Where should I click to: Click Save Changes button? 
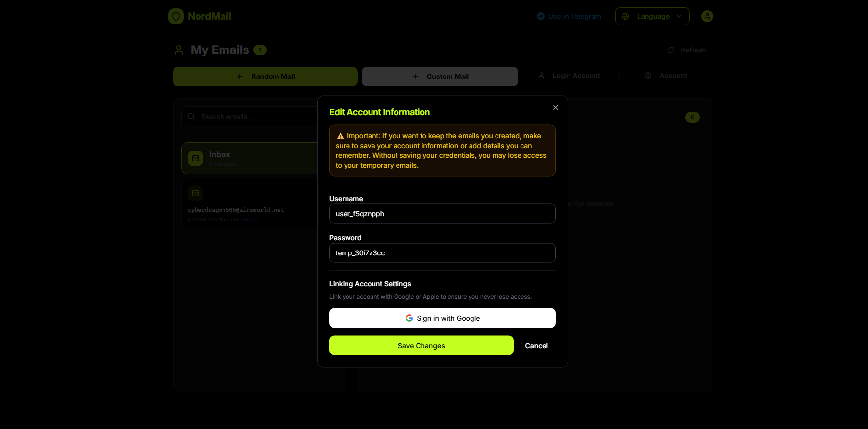click(x=422, y=346)
